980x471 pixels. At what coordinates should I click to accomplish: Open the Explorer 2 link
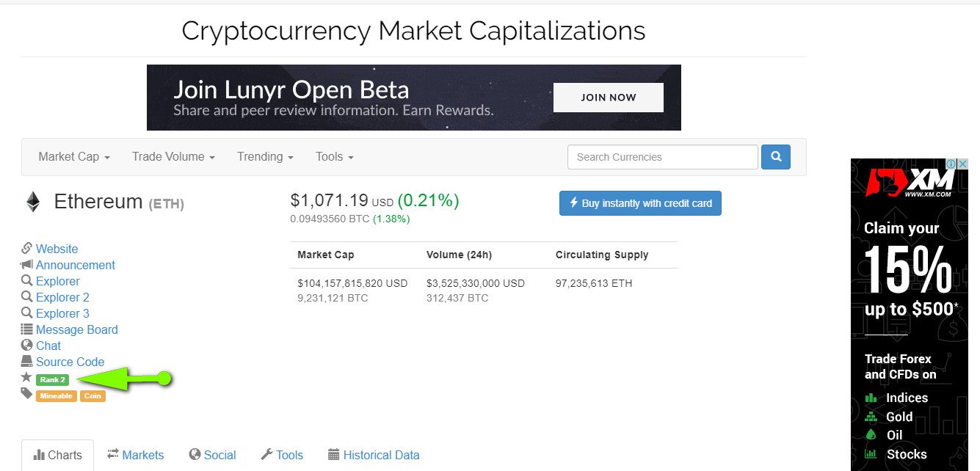click(x=62, y=297)
